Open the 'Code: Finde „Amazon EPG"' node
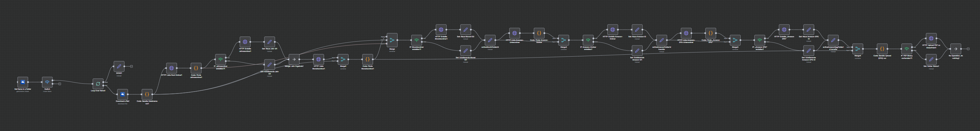 coord(710,33)
